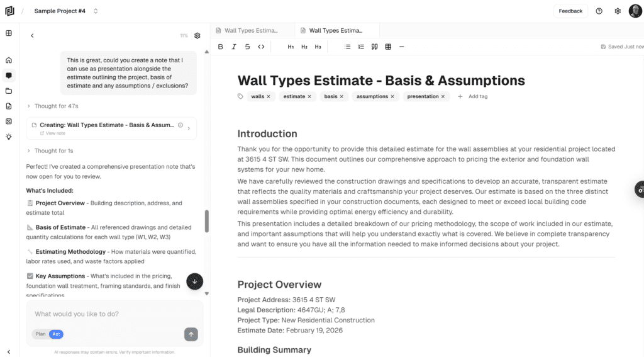This screenshot has width=644, height=357.
Task: Create a numbered list
Action: 361,47
